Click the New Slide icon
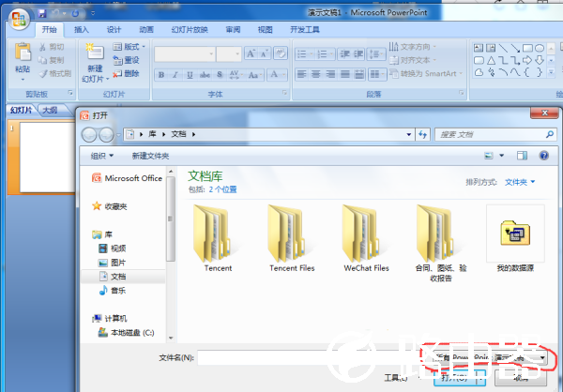Screen dimensions: 563x392 click(x=95, y=52)
